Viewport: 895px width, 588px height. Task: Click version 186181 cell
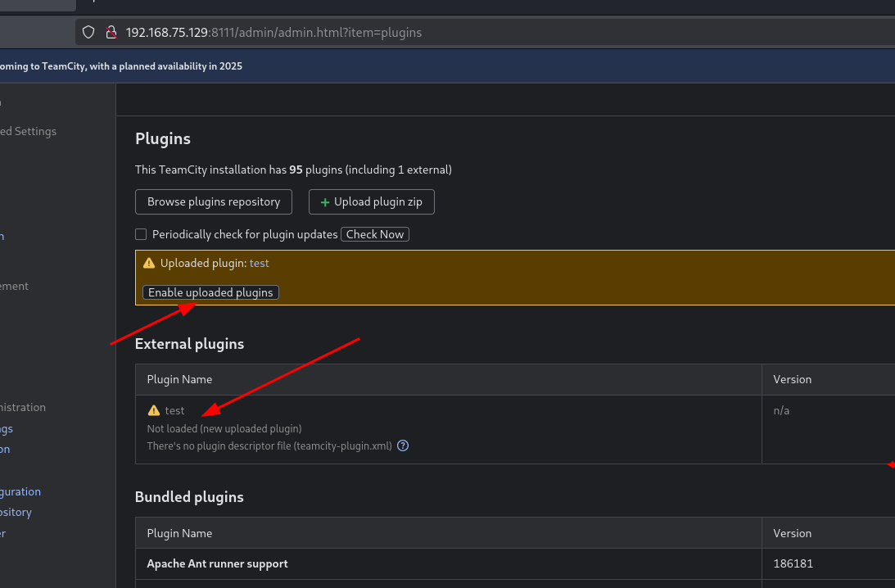pos(793,563)
